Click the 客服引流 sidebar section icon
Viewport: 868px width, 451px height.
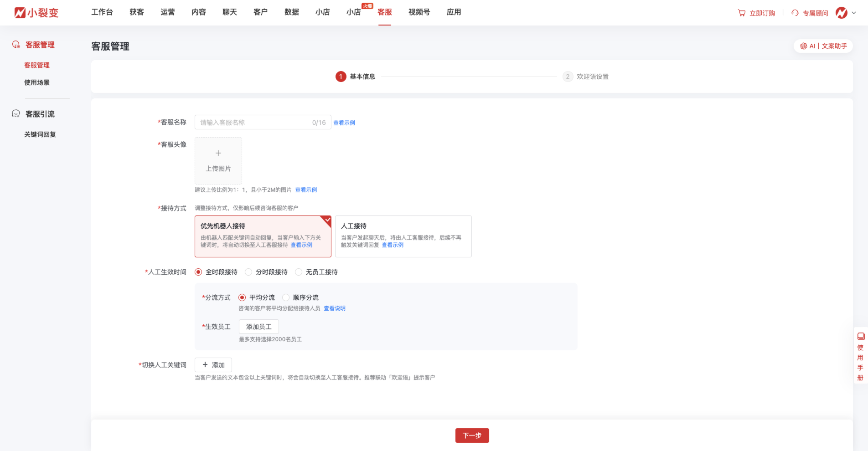pos(16,114)
